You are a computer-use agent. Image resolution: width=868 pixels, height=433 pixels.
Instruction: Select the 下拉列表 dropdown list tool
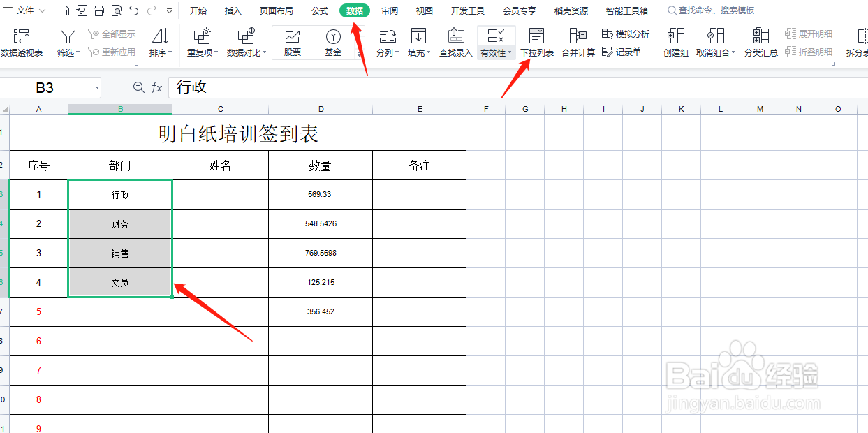click(x=535, y=42)
